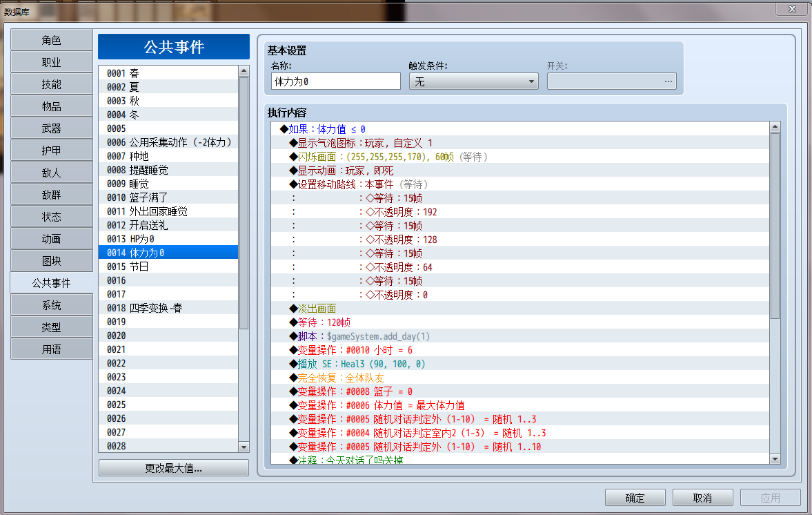
Task: Select common event 0001 春
Action: [x=168, y=73]
